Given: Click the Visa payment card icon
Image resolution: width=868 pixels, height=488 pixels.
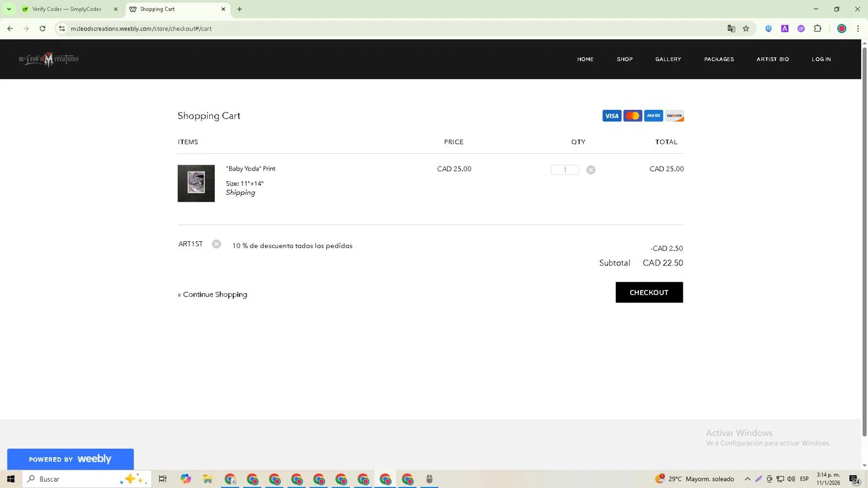Looking at the screenshot, I should tap(612, 116).
